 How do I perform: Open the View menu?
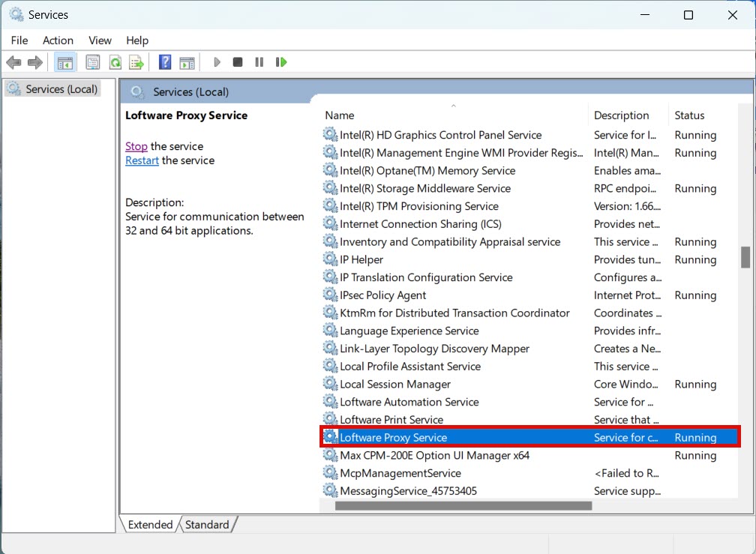[100, 40]
